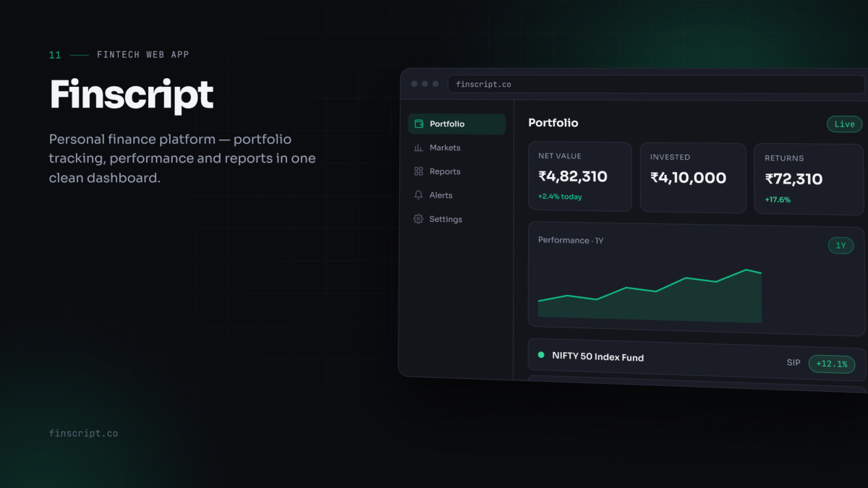Open the NET VALUE card ₹4,82,310

click(x=579, y=176)
